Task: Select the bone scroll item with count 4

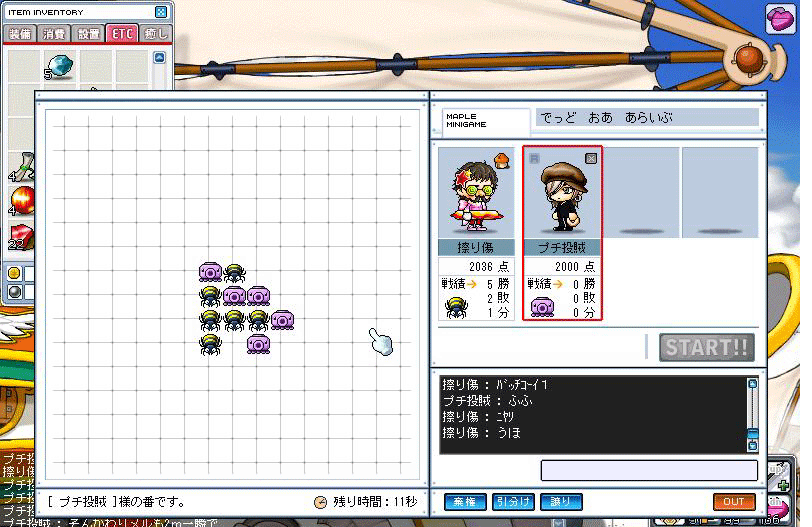Action: coord(22,168)
